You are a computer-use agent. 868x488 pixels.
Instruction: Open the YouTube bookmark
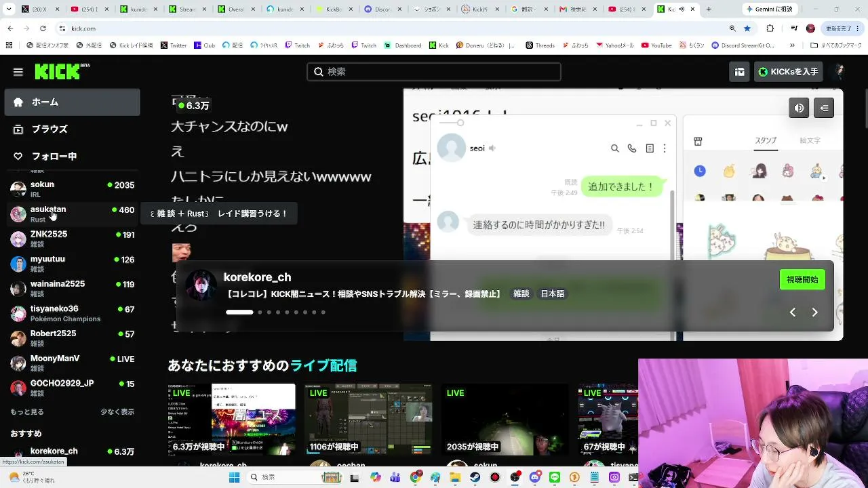tap(656, 45)
